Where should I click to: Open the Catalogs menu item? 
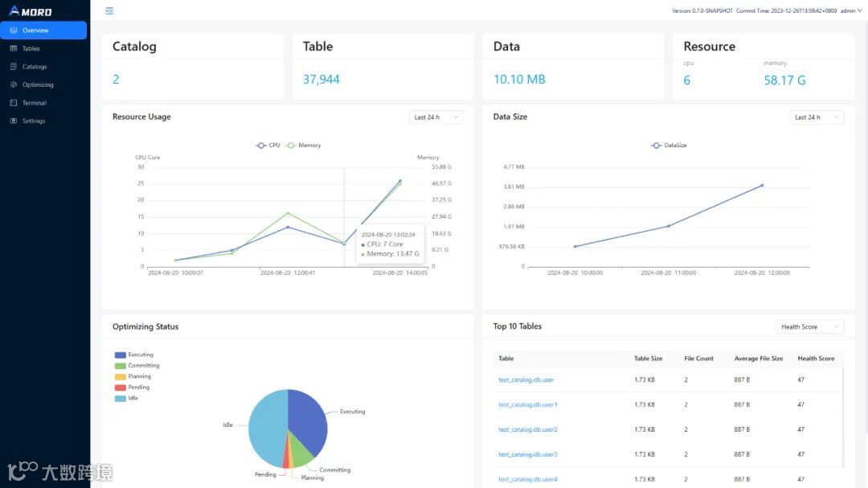click(x=43, y=67)
